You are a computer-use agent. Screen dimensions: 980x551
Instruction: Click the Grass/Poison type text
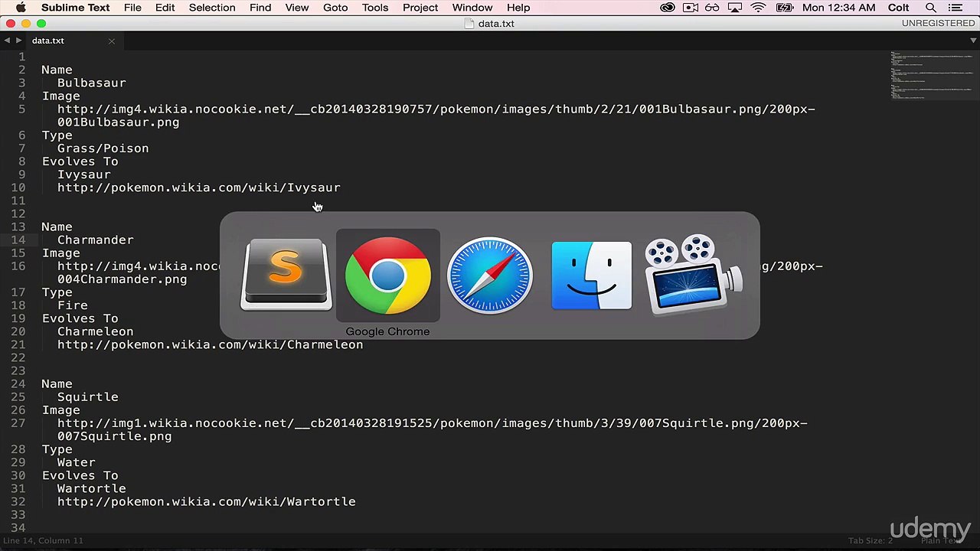click(103, 148)
